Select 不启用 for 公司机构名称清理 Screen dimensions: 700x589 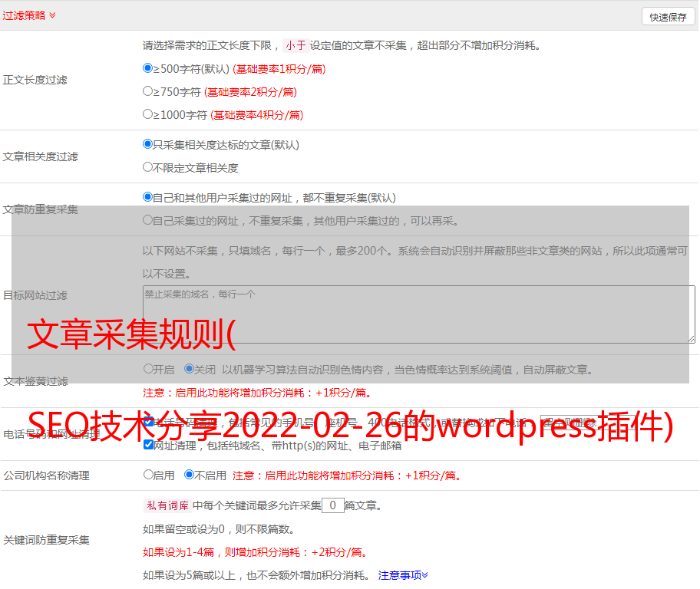click(x=189, y=474)
